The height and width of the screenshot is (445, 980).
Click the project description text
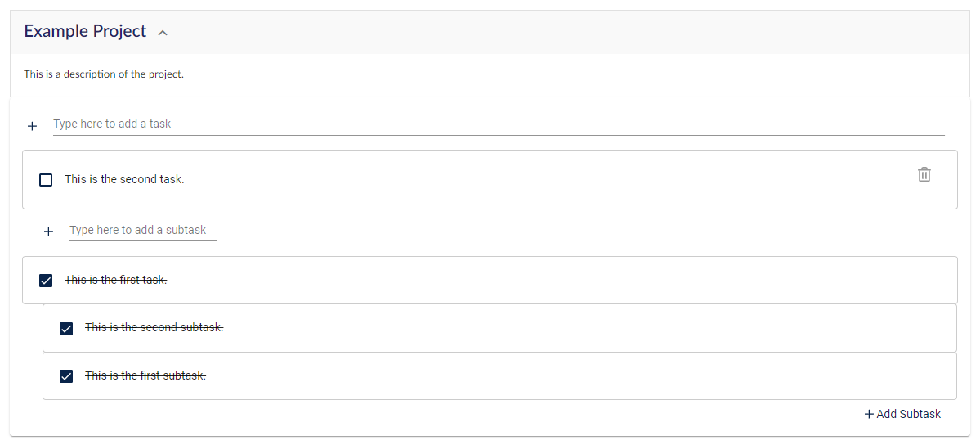coord(104,74)
